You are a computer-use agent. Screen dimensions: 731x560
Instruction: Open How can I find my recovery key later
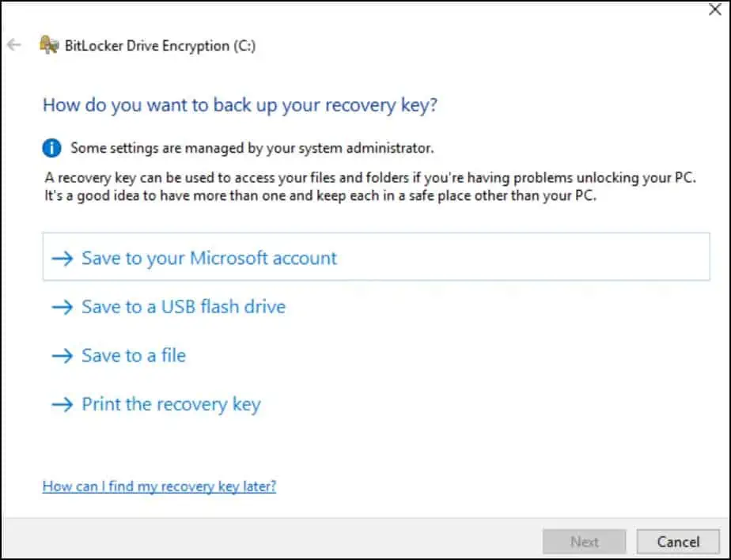[x=159, y=486]
